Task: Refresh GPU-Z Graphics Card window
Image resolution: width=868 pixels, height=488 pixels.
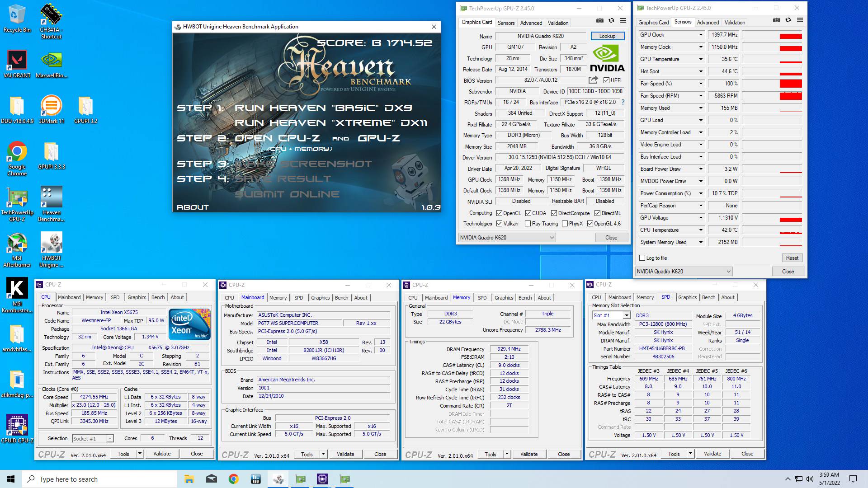Action: pos(611,20)
